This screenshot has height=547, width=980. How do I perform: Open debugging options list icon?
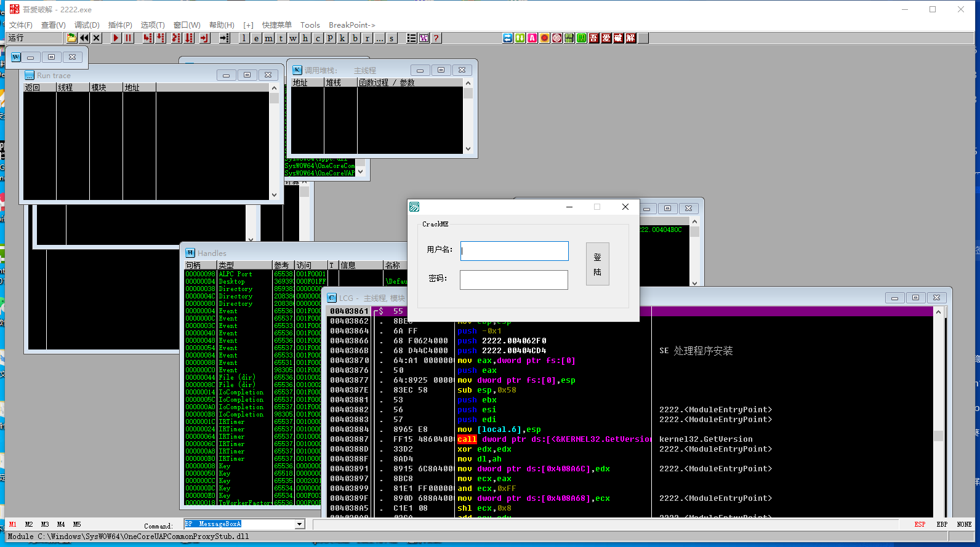pos(412,38)
